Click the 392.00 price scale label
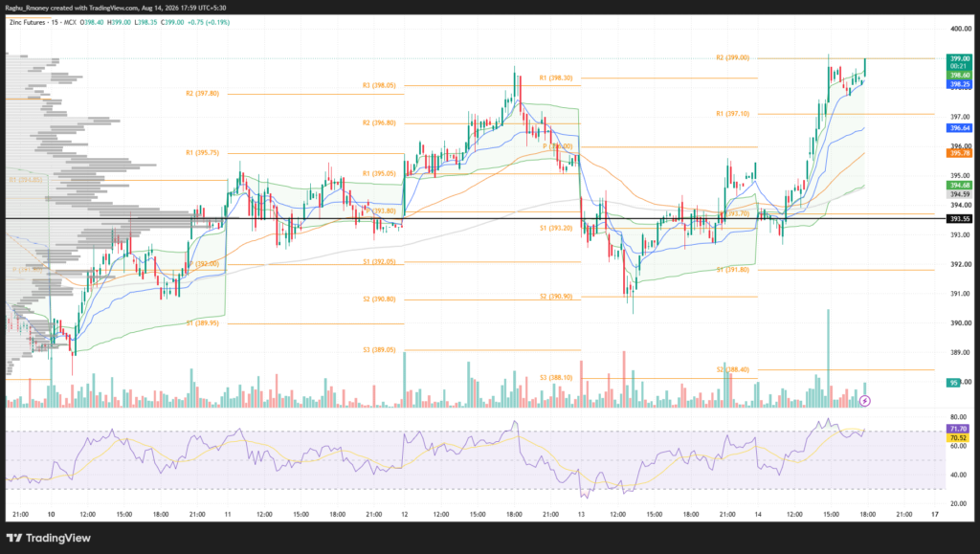Image resolution: width=980 pixels, height=554 pixels. click(961, 264)
